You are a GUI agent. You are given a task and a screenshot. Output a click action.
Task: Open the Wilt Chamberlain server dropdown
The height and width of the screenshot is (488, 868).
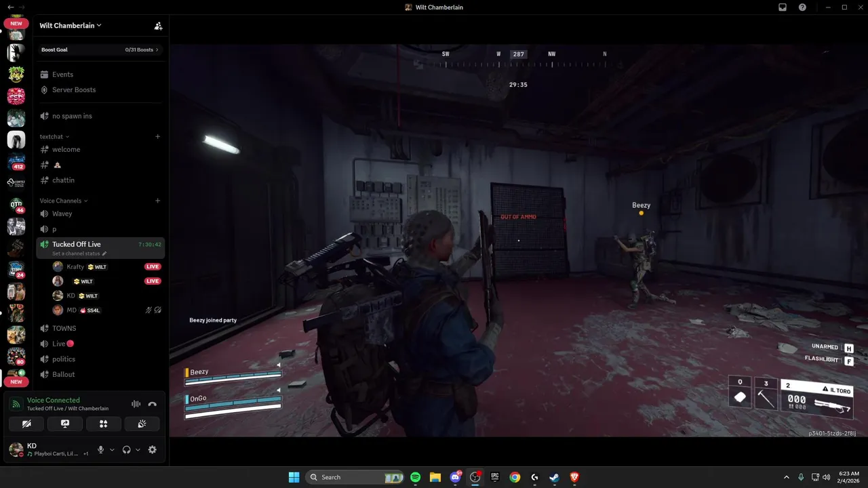71,26
